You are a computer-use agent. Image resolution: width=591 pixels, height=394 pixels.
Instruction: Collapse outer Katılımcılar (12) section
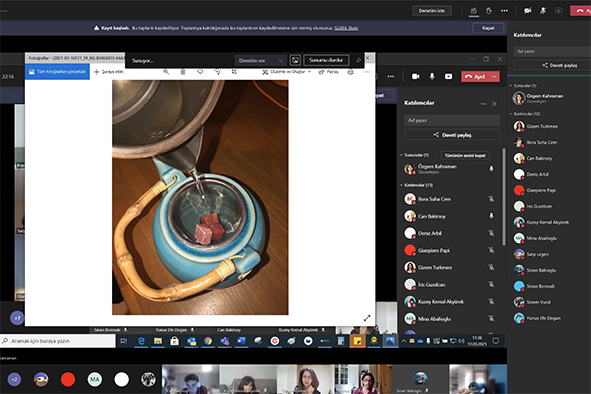tap(511, 113)
